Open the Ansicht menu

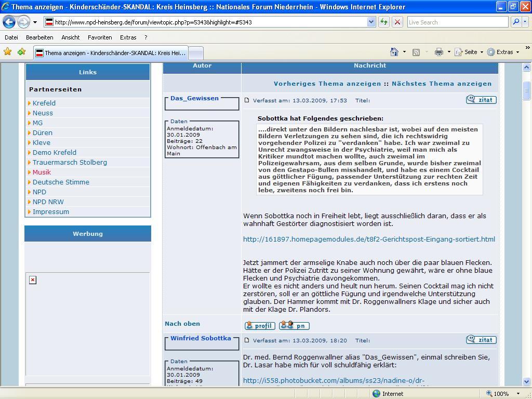pyautogui.click(x=71, y=37)
